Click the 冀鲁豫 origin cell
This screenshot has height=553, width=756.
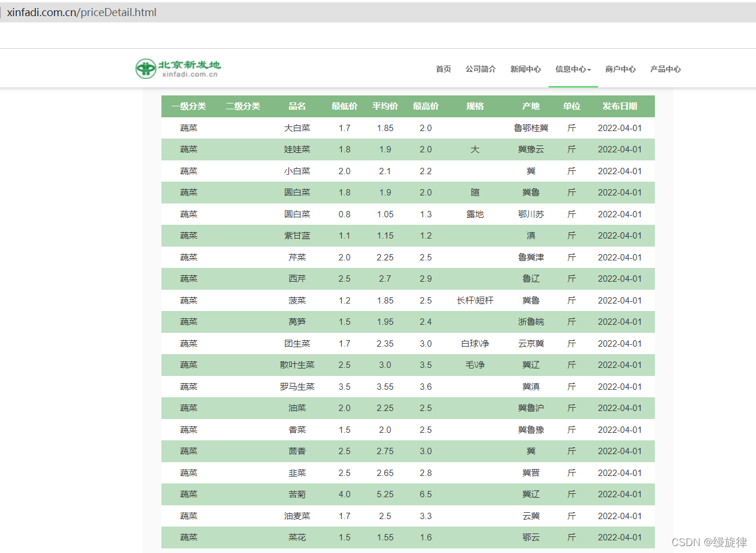(x=531, y=430)
